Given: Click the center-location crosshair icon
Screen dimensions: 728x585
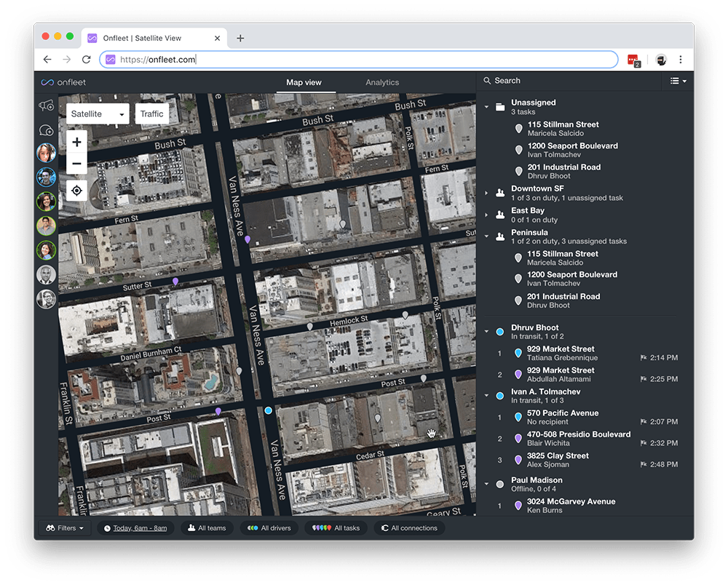Looking at the screenshot, I should coord(76,190).
